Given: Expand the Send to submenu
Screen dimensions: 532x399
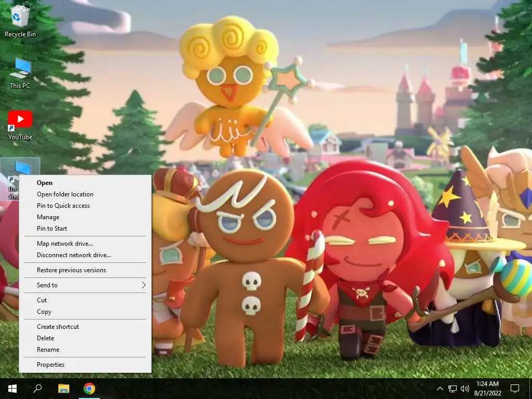Looking at the screenshot, I should click(x=85, y=285).
